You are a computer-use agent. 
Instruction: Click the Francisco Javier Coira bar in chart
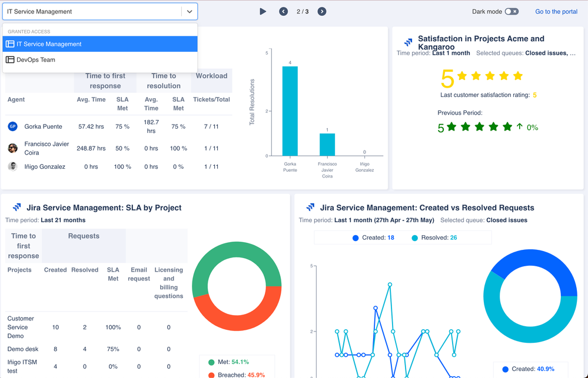(x=327, y=144)
